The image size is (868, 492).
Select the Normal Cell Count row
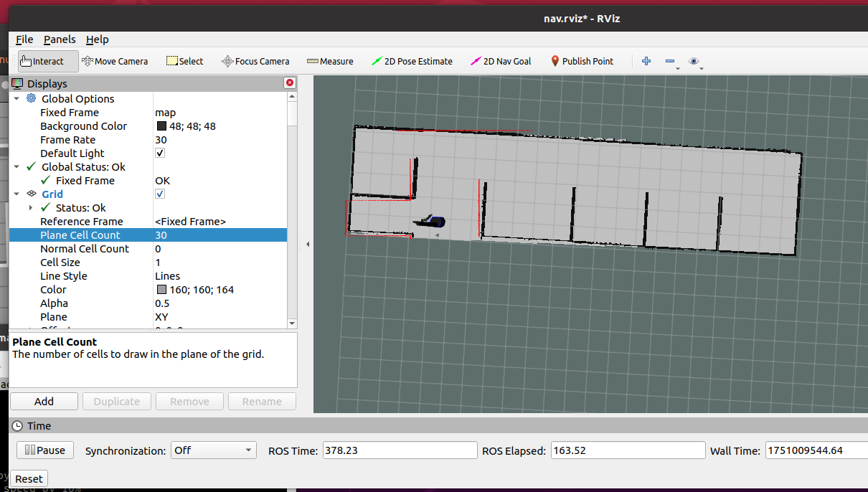(148, 248)
